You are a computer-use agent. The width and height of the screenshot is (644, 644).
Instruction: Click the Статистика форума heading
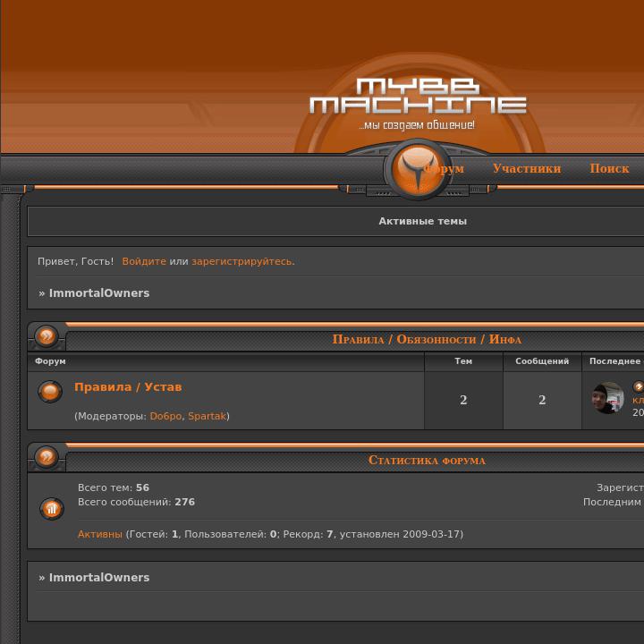pos(427,460)
